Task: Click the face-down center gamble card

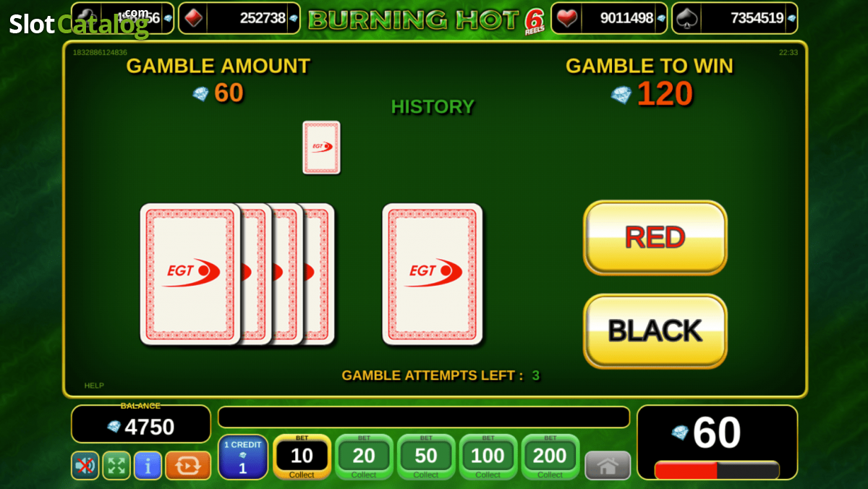Action: (433, 273)
